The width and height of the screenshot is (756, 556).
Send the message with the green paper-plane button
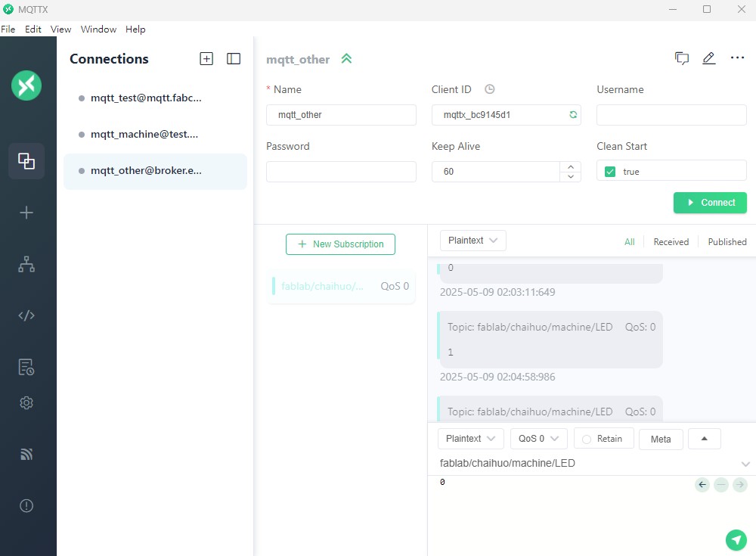[x=736, y=539]
